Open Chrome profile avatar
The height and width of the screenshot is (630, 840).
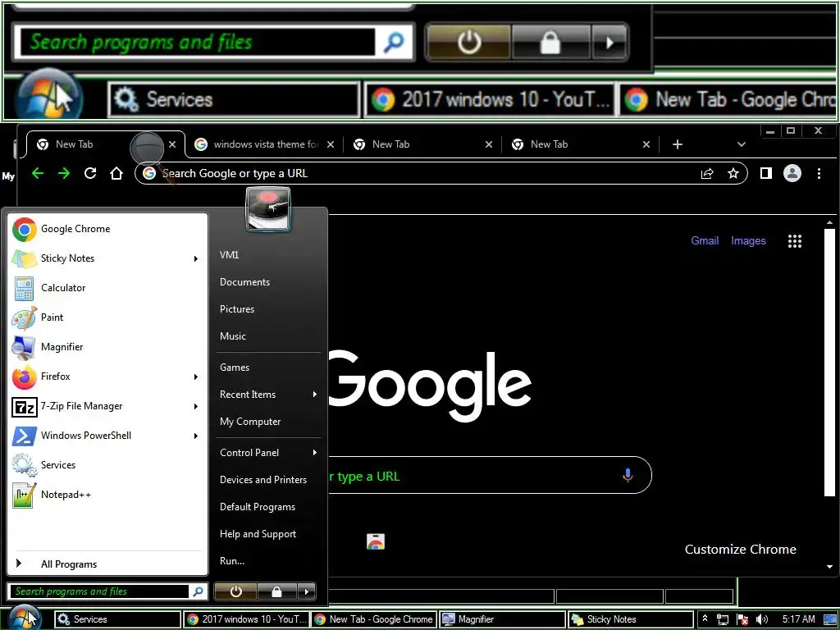792,173
